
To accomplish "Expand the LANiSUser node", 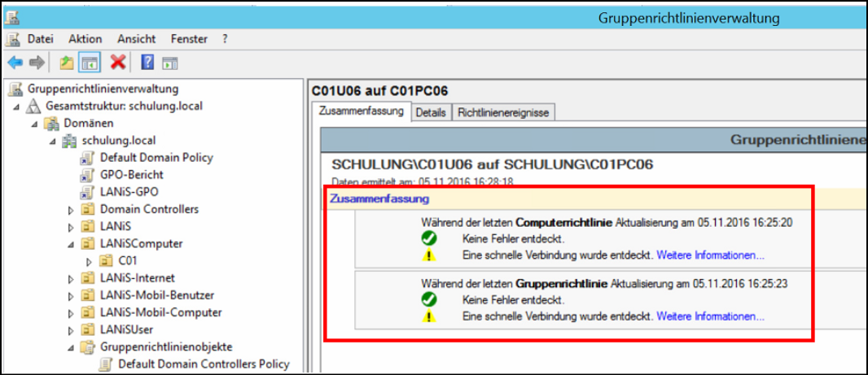I will click(x=71, y=330).
